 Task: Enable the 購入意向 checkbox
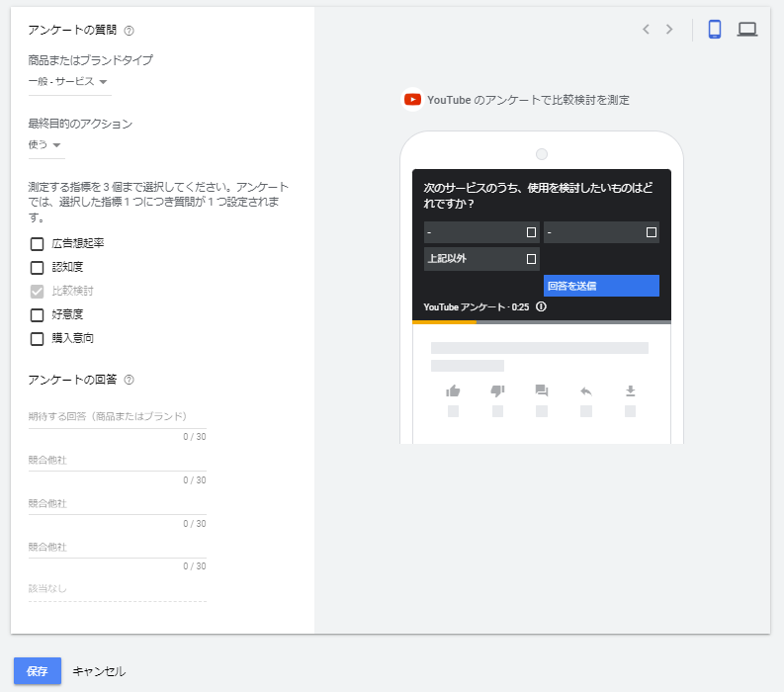click(x=37, y=338)
